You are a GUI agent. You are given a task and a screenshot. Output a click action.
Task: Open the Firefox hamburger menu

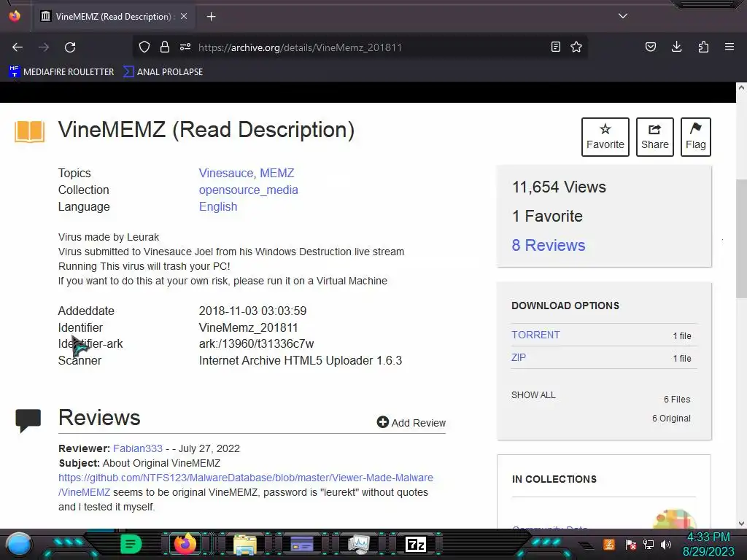click(x=729, y=47)
